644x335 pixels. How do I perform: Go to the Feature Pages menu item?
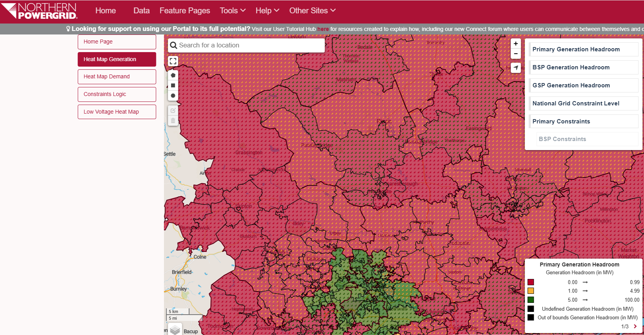(185, 11)
